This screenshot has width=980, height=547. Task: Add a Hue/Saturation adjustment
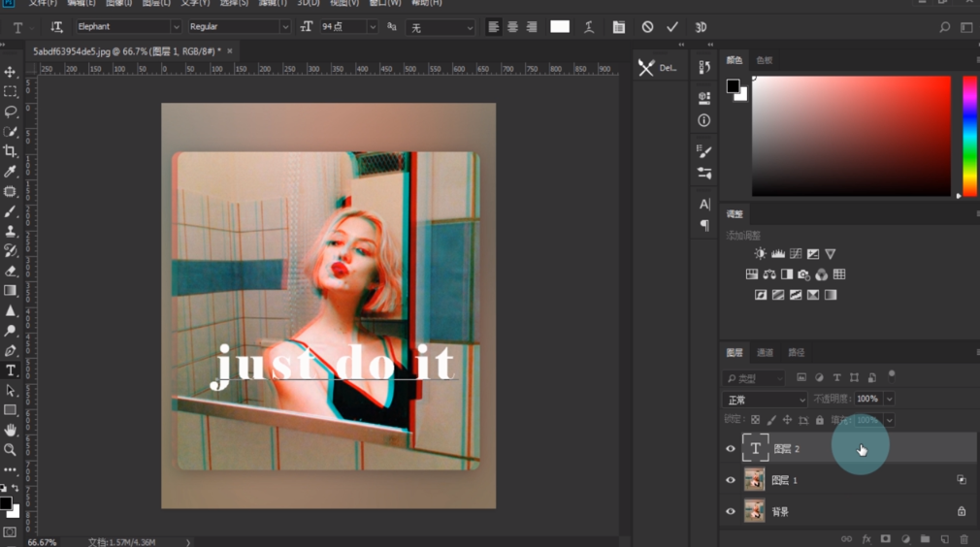752,274
